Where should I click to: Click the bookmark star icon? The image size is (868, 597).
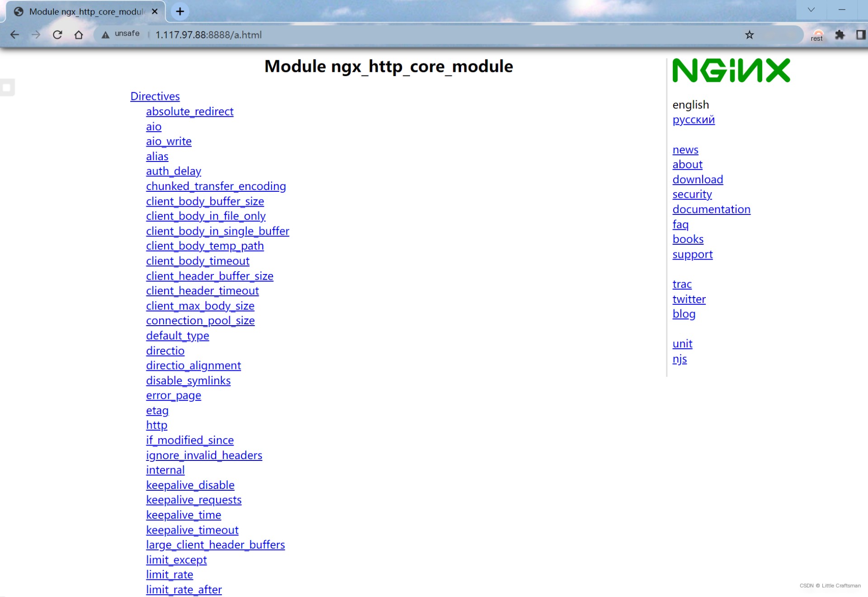click(749, 35)
